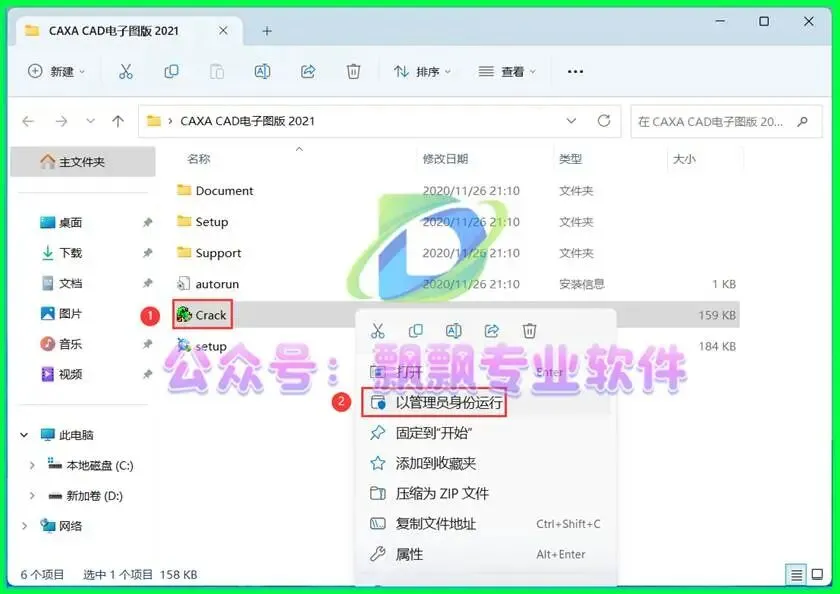840x594 pixels.
Task: Select the Setup folder
Action: [202, 222]
